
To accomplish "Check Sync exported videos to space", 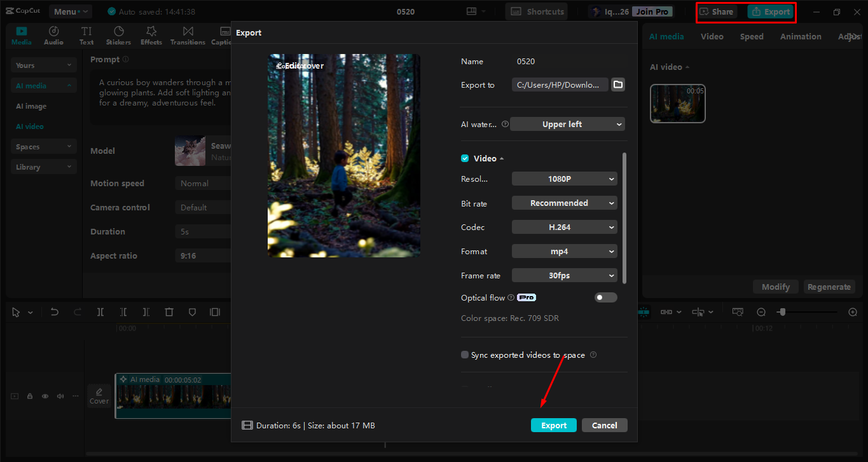I will [464, 355].
